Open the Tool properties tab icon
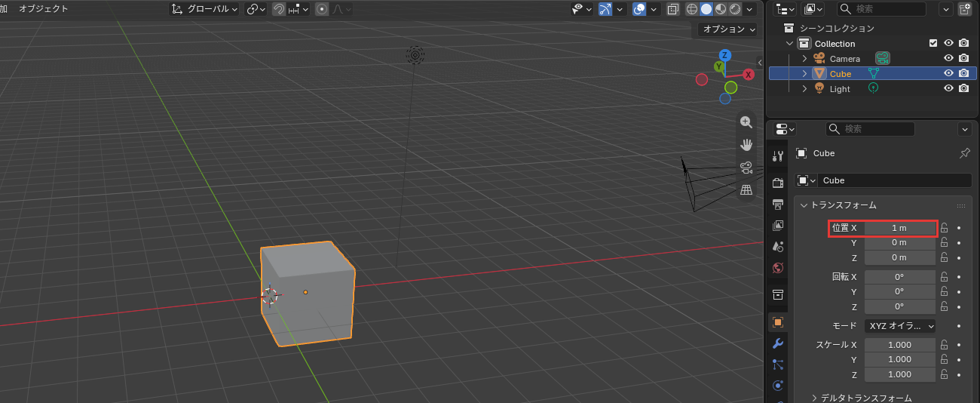This screenshot has width=980, height=403. [778, 155]
